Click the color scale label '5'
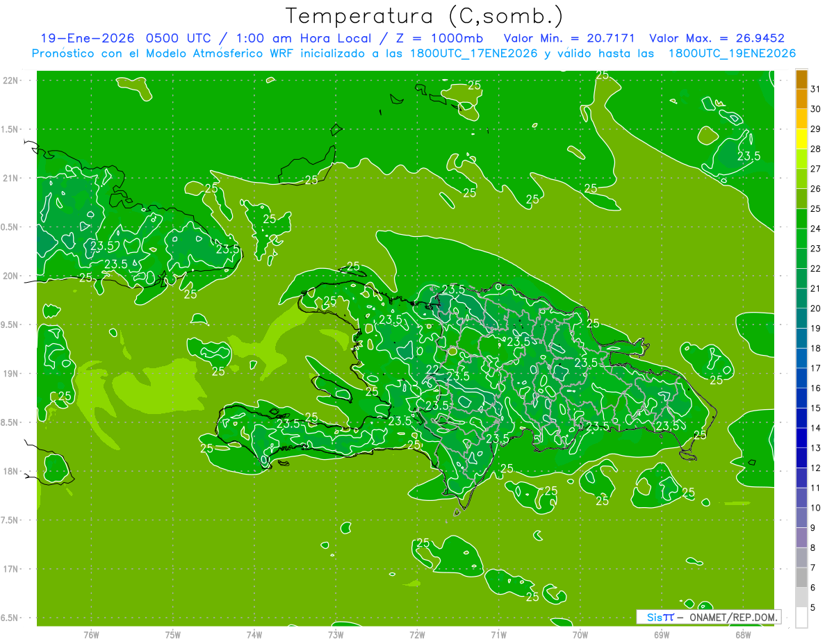Image resolution: width=834 pixels, height=644 pixels. tap(813, 607)
